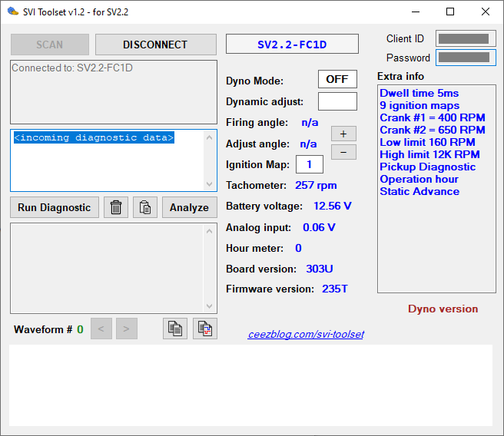Click the copy waveform image icon with the red graph

tap(204, 329)
